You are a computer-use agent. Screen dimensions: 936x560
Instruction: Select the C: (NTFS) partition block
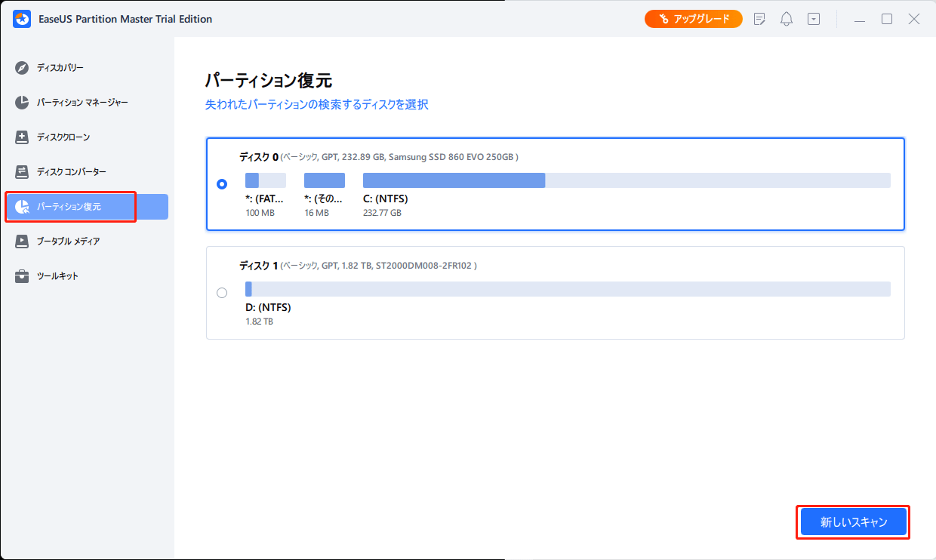pyautogui.click(x=454, y=180)
